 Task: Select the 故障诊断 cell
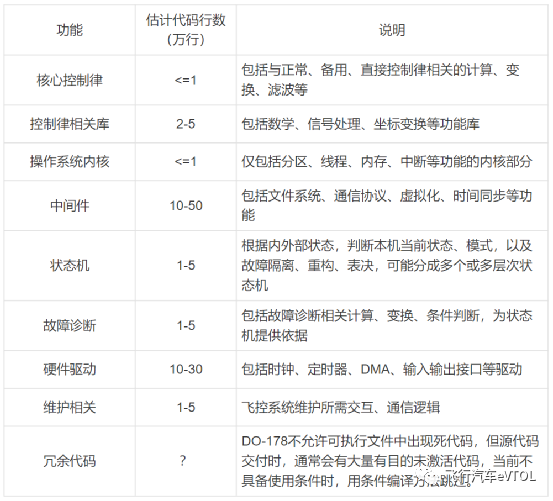[69, 325]
